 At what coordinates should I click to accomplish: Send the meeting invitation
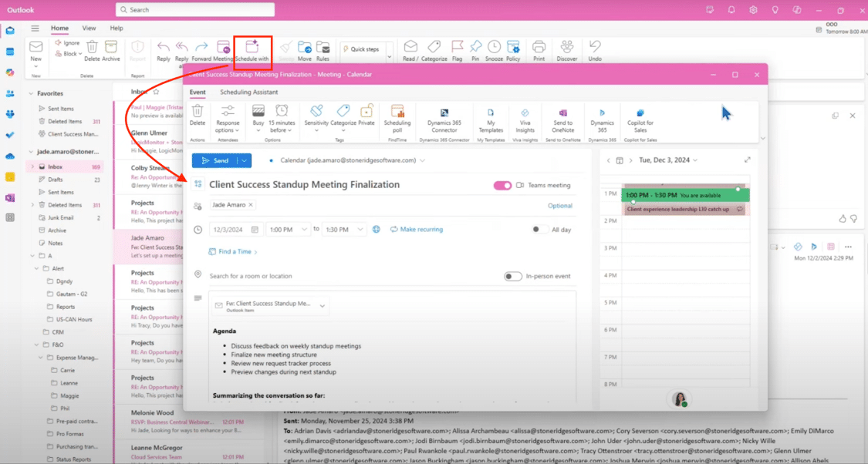point(214,161)
